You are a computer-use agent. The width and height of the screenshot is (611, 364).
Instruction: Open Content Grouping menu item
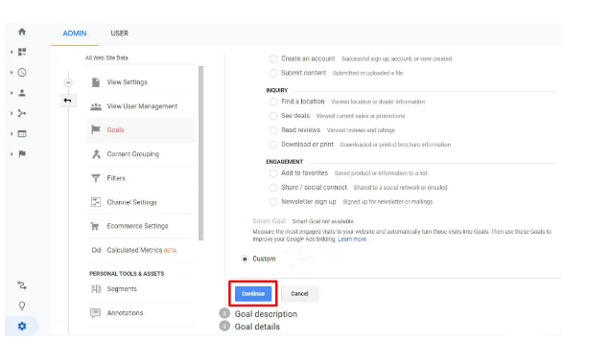click(x=141, y=154)
